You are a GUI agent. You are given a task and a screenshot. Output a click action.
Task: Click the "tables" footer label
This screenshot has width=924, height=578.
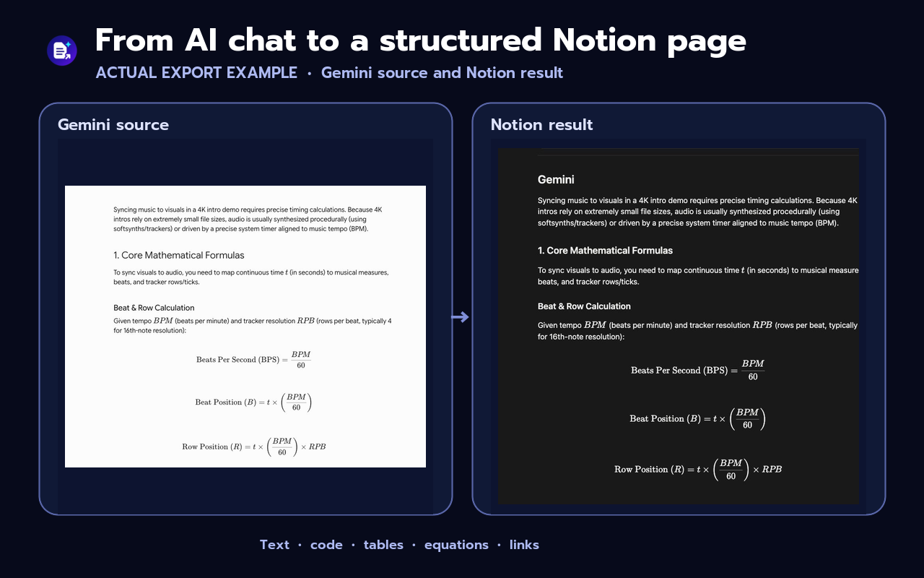pyautogui.click(x=383, y=545)
